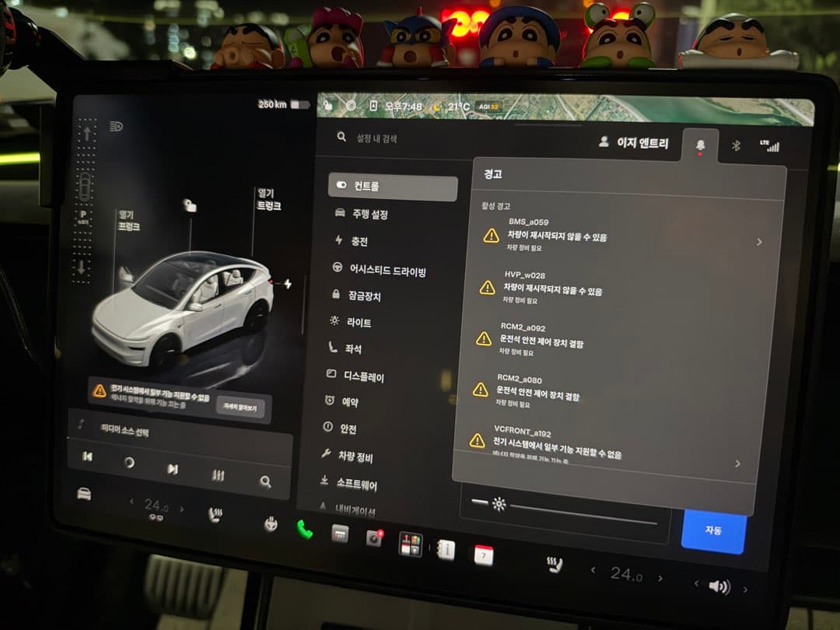
Task: Toggle the blue 자동 auto brightness button
Action: click(713, 530)
